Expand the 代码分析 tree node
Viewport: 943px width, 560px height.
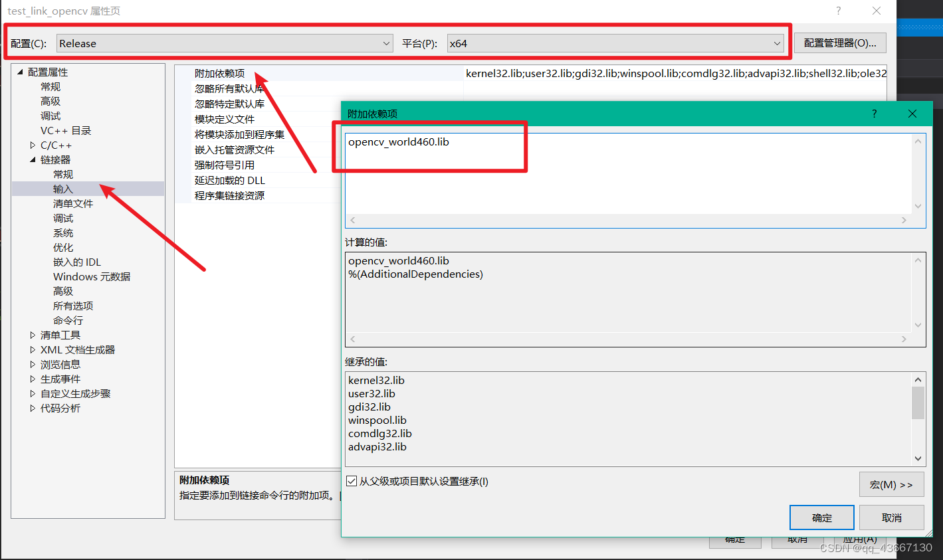tap(33, 408)
